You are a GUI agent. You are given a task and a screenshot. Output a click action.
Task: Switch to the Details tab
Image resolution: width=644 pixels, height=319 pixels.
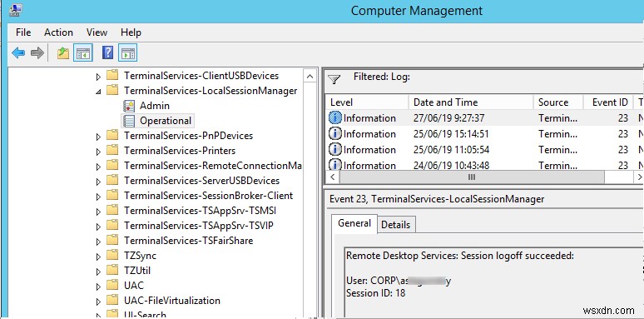[x=396, y=224]
